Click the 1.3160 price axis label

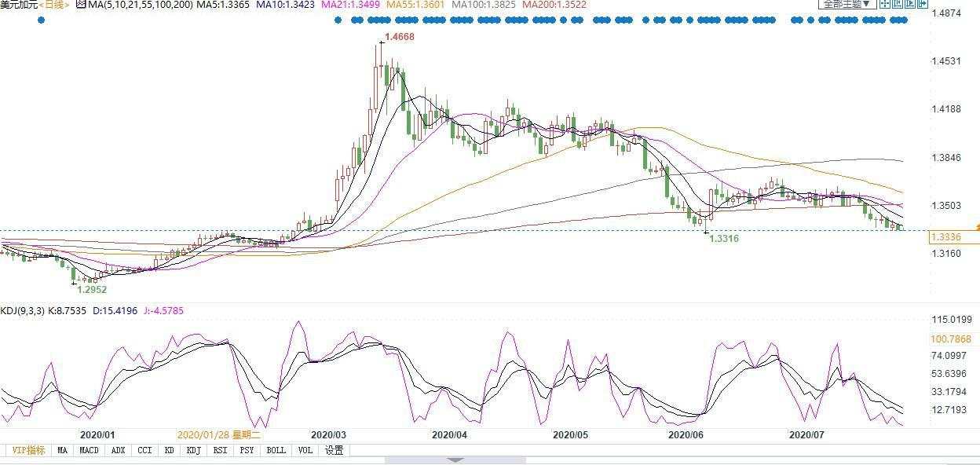tap(945, 254)
